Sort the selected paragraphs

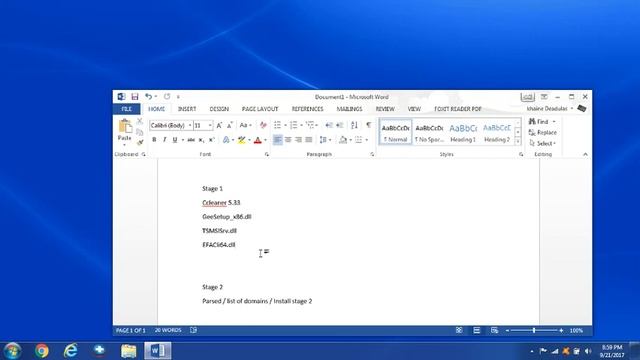tap(354, 125)
